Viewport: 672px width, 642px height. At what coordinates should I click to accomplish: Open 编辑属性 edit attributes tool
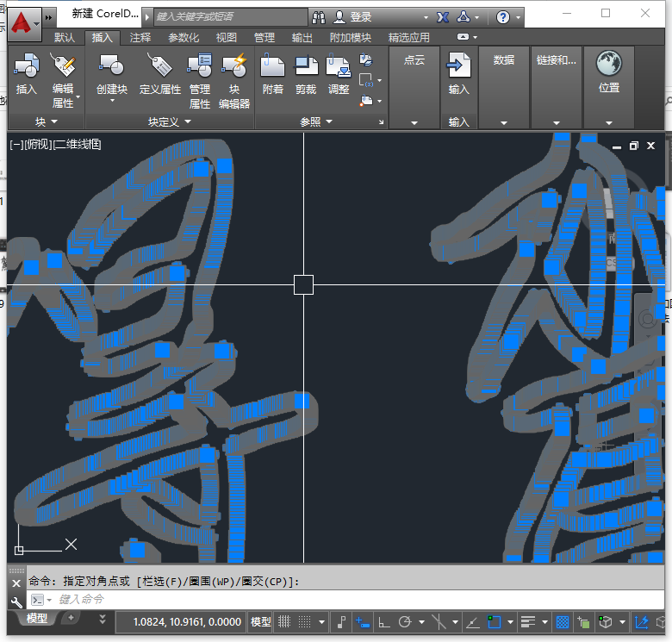point(63,79)
